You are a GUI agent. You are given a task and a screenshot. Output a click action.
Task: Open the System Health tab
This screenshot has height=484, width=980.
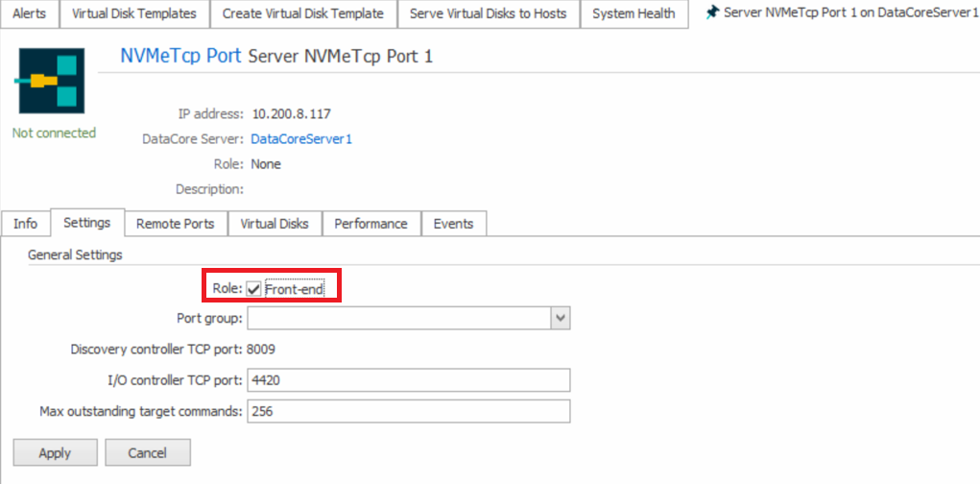633,13
